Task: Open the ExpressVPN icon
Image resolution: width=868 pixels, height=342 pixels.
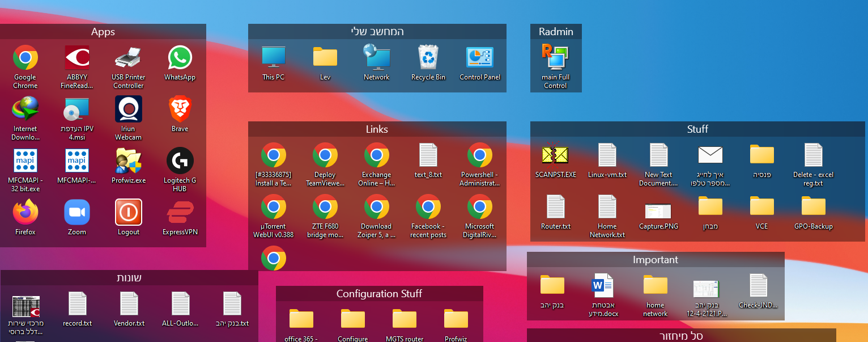Action: [180, 212]
